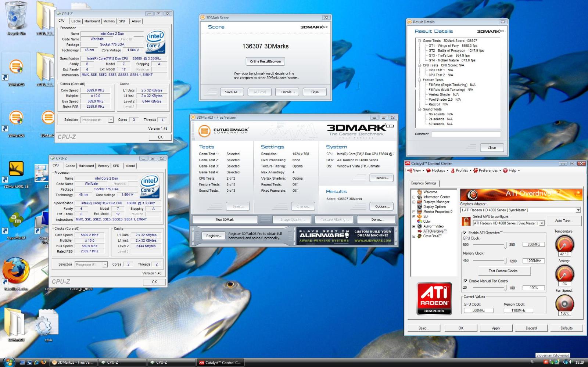Open Processor selection dropdown in top CPU-Z
This screenshot has height=367, width=588.
pyautogui.click(x=111, y=120)
